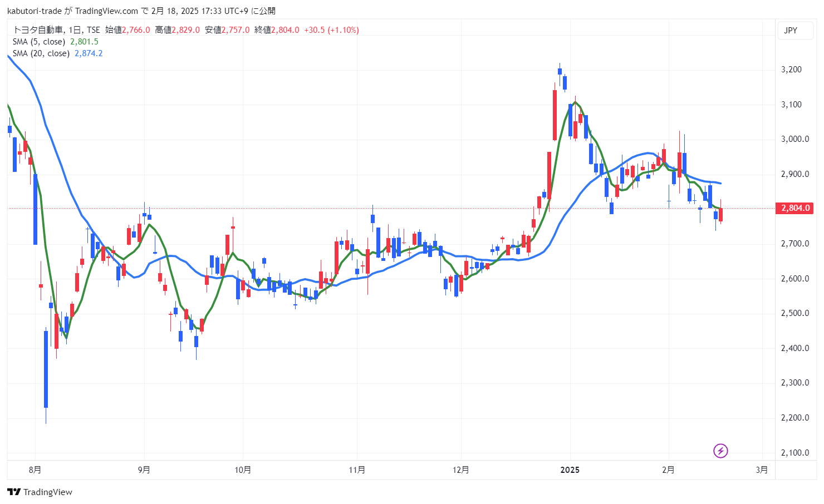824x504 pixels.
Task: Click the 2,500.0 price axis label
Action: [x=795, y=313]
